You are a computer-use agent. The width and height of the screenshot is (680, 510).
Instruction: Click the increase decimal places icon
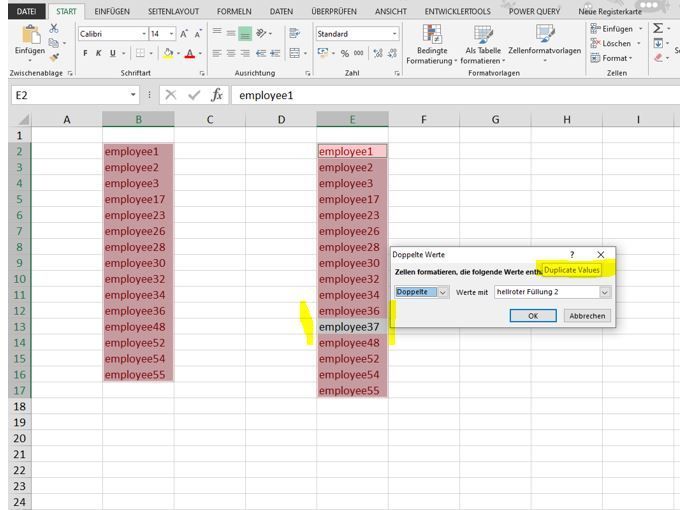pos(378,53)
